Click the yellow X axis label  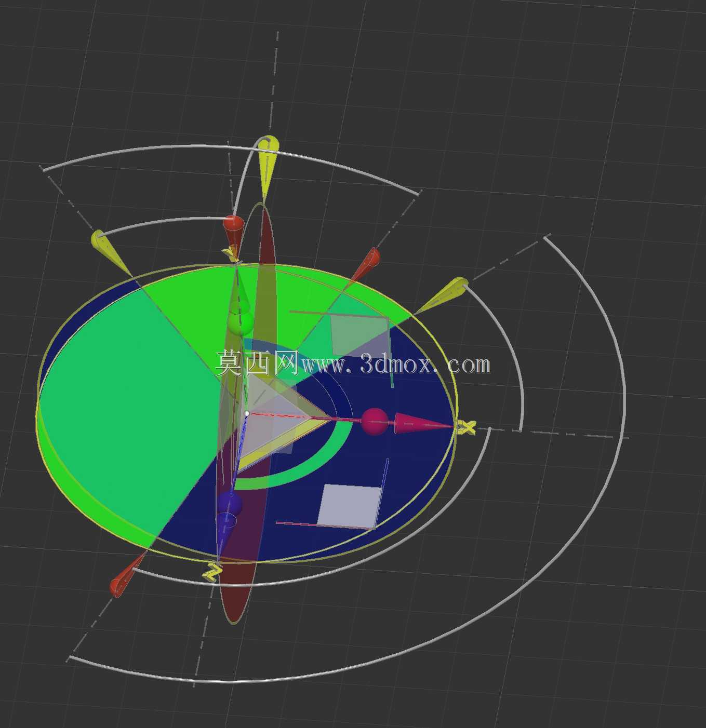[467, 428]
